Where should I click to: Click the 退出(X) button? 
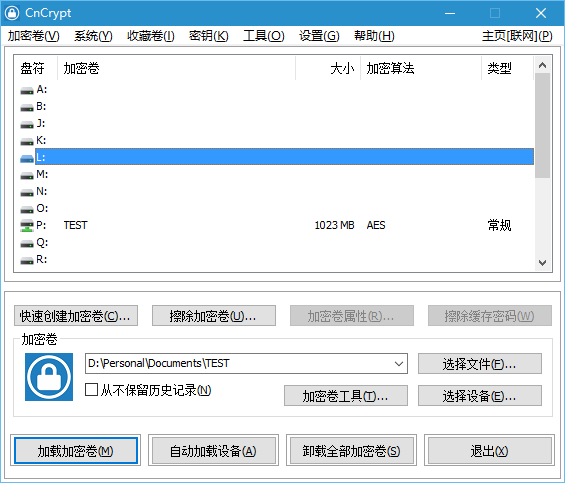(x=489, y=450)
